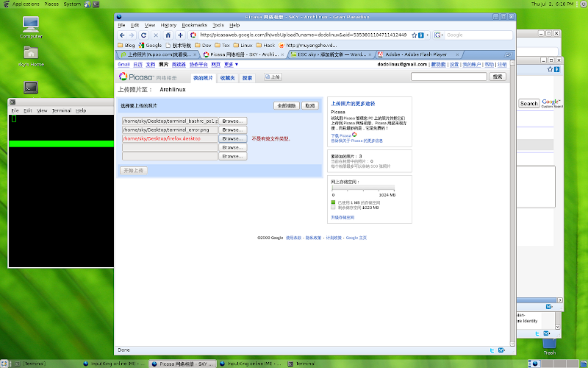Click the web browser launcher in top panel
This screenshot has height=368, width=588.
pyautogui.click(x=87, y=4)
